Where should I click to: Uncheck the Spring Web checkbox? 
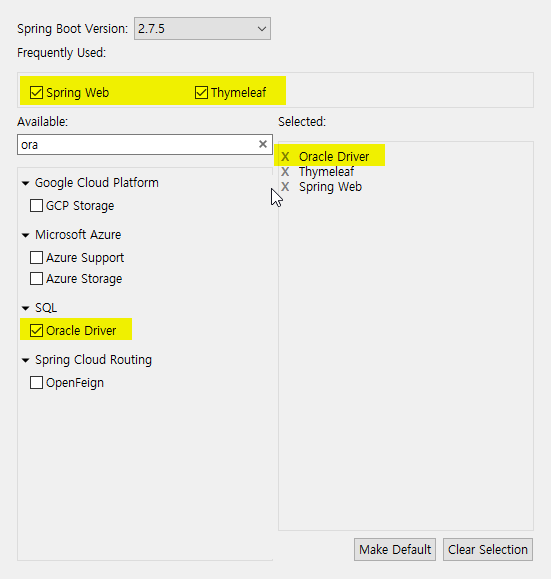(36, 92)
